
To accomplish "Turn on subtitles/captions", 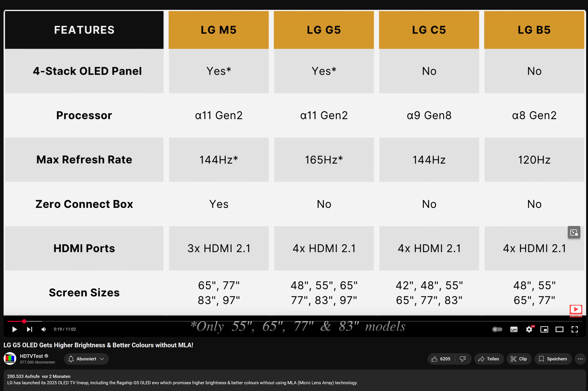I will coord(514,329).
